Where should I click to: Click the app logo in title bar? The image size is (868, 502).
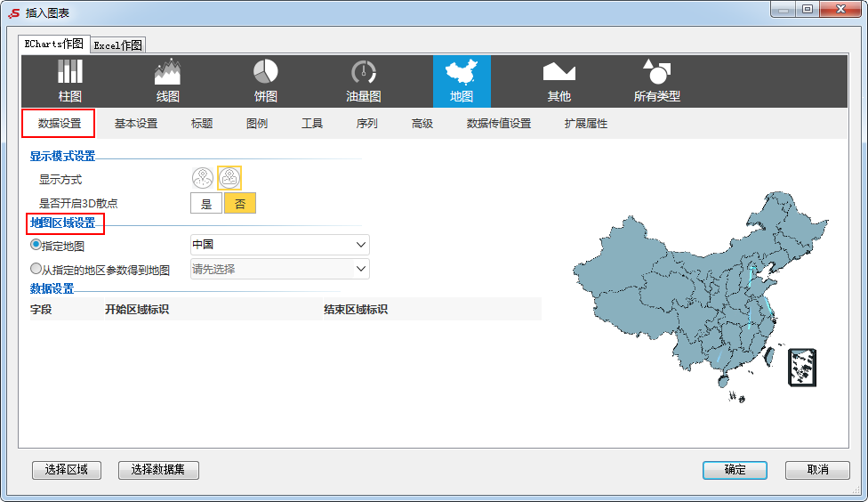click(x=14, y=12)
